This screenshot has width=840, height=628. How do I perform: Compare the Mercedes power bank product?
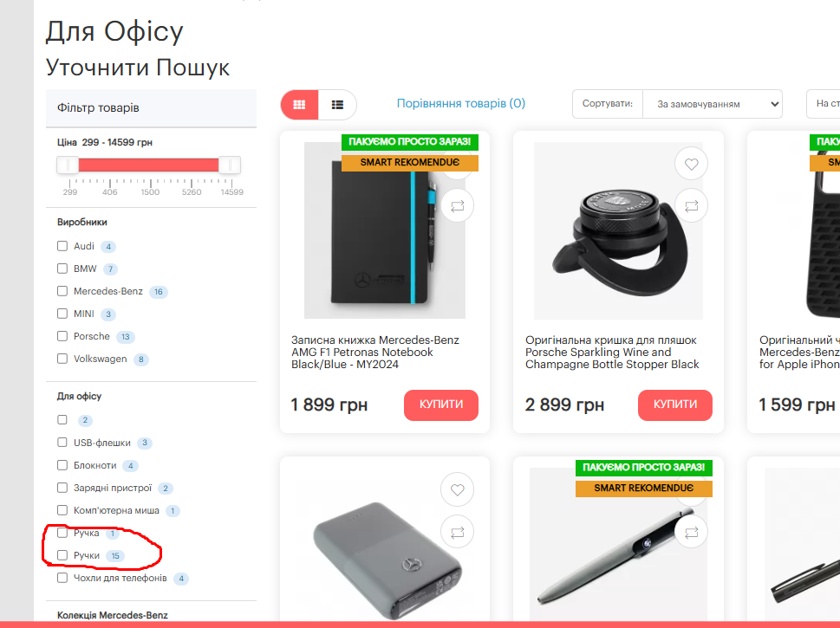[x=457, y=532]
